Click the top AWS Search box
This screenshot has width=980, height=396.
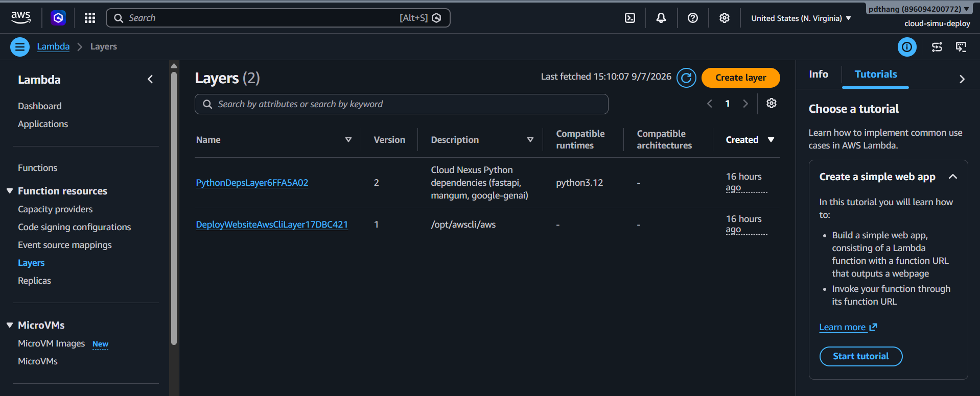[278, 18]
